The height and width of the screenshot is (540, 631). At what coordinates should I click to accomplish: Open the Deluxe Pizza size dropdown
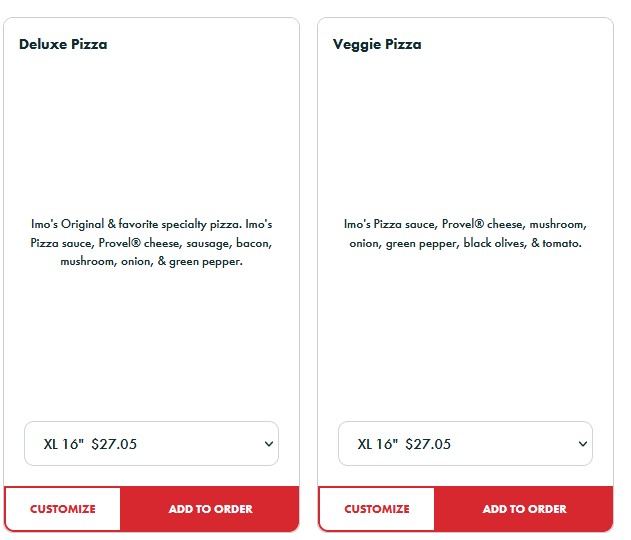(x=151, y=444)
